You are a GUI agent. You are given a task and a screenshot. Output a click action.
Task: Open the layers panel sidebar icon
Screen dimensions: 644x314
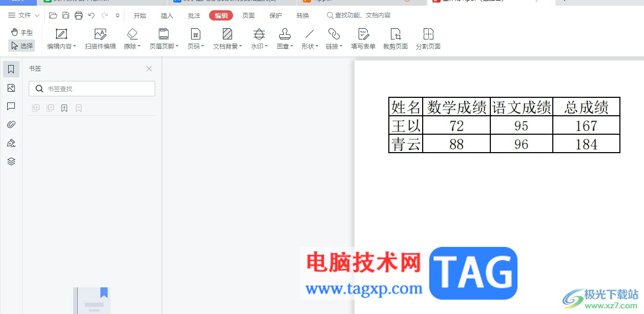pyautogui.click(x=11, y=161)
